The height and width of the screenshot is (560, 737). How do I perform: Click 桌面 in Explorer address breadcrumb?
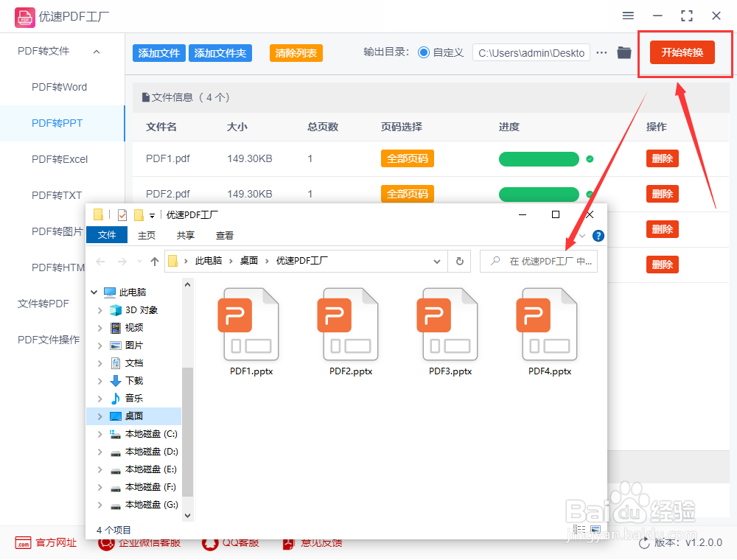248,261
